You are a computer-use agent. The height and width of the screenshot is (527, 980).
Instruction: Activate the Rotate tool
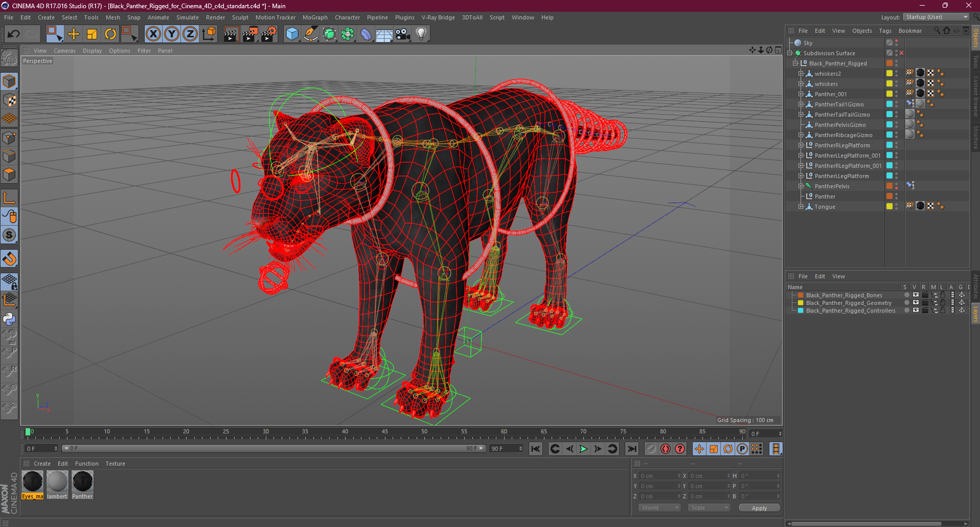coord(110,34)
